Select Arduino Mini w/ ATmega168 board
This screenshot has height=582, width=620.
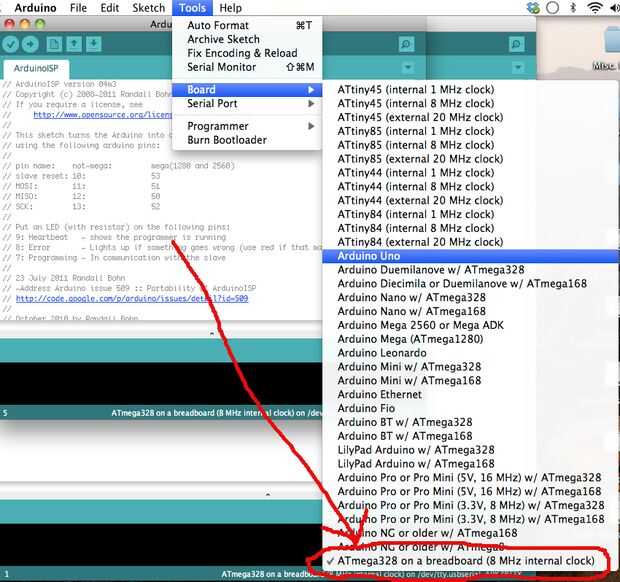(471, 381)
